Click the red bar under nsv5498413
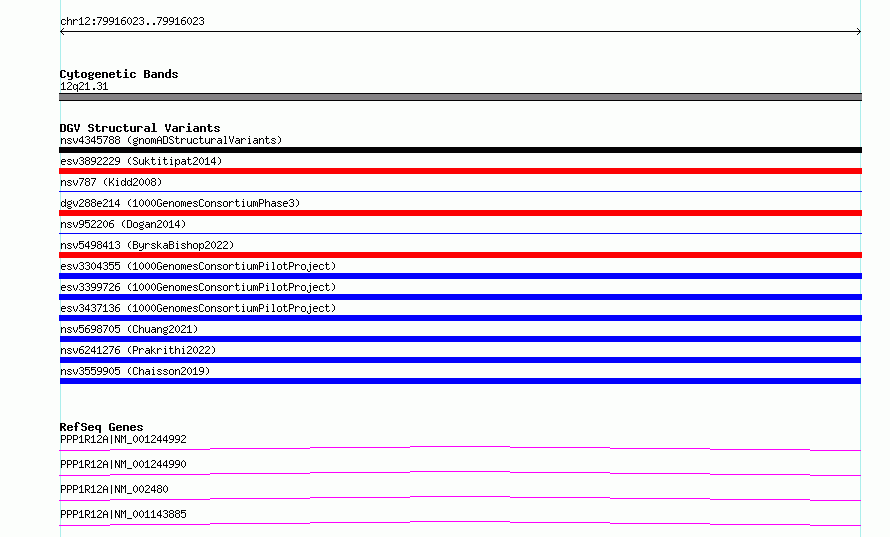The image size is (890, 537). pyautogui.click(x=460, y=255)
